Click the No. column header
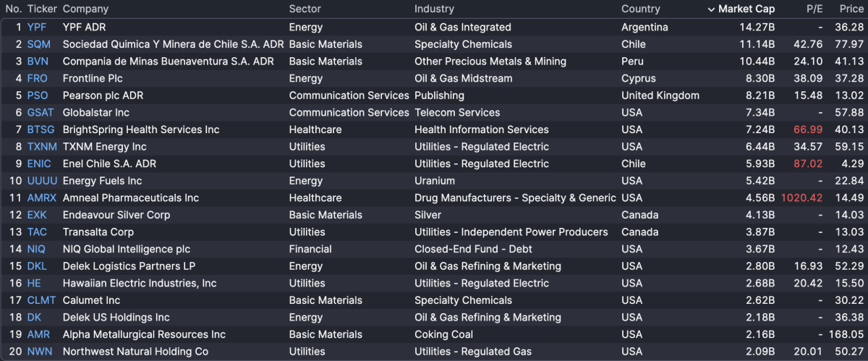 click(13, 9)
